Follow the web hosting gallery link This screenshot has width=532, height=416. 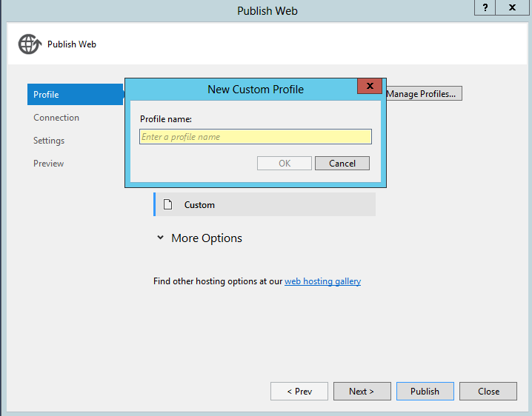[322, 281]
